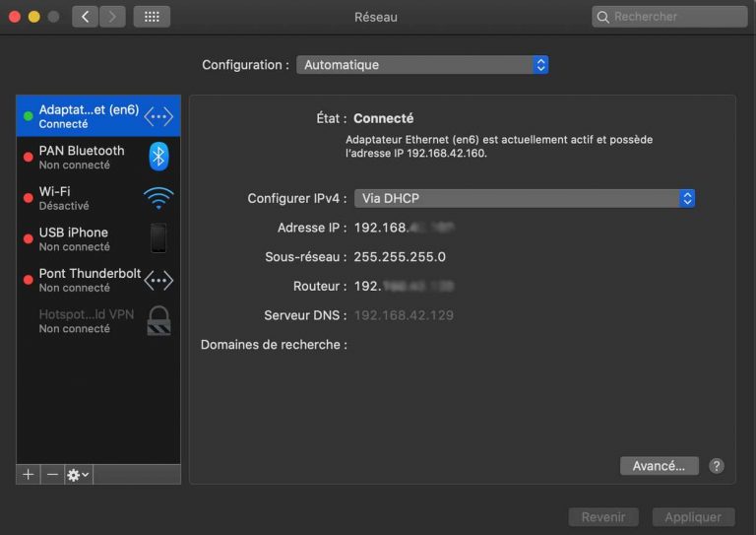Select PAN Bluetooth service

click(98, 158)
